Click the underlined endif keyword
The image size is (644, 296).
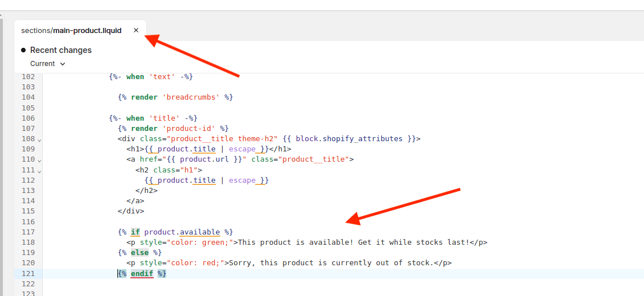point(142,274)
